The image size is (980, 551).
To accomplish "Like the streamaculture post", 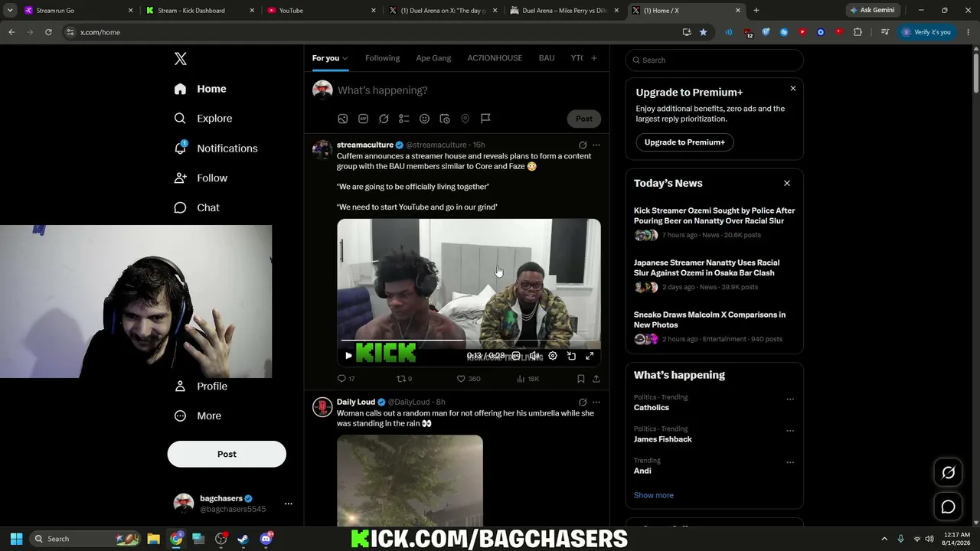I will 469,379.
